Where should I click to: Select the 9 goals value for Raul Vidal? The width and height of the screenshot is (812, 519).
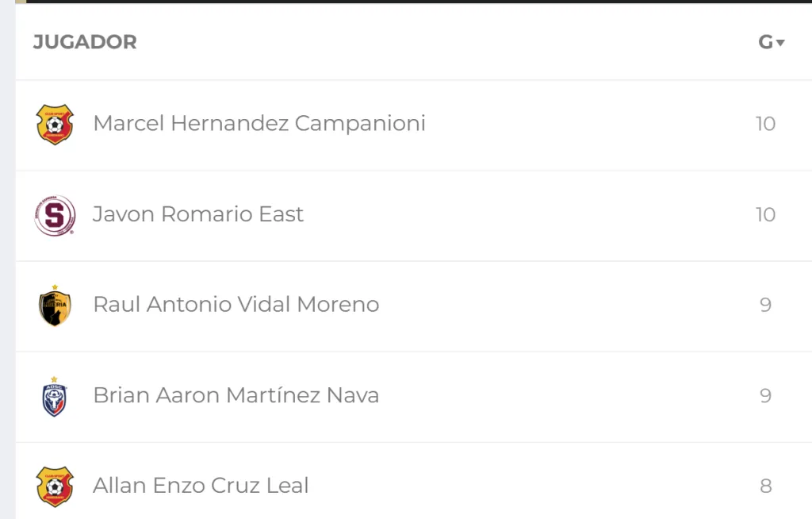coord(766,305)
